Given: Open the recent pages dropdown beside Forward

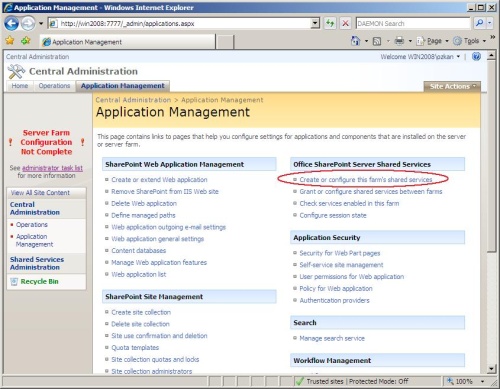Looking at the screenshot, I should [x=41, y=24].
